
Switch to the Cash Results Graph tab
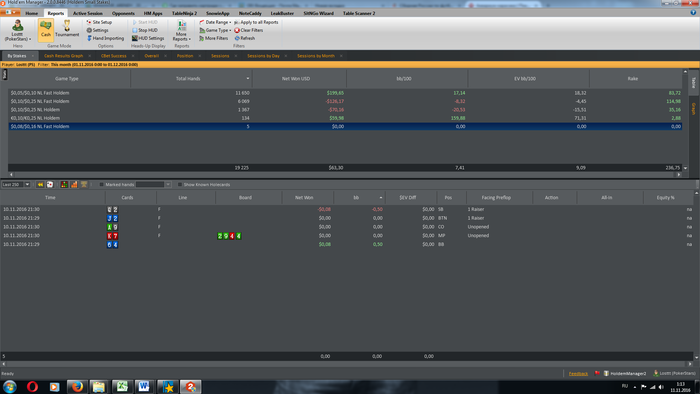(x=63, y=56)
